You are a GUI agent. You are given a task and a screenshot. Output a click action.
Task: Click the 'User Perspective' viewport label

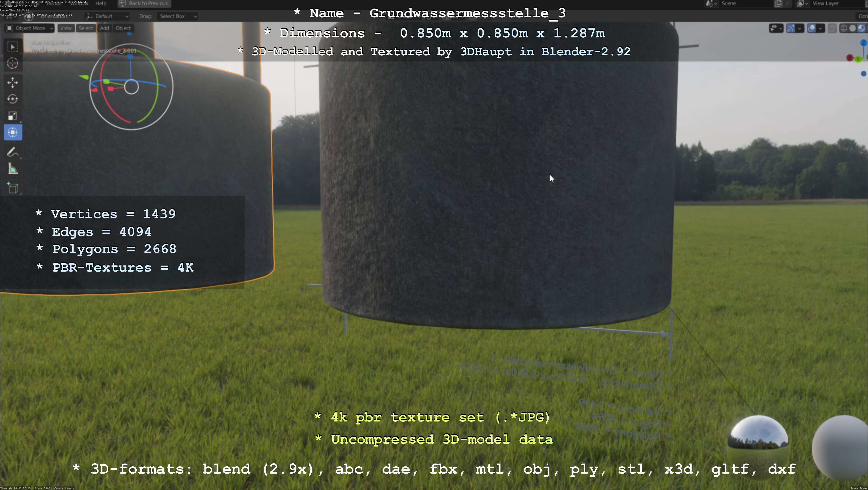(x=50, y=42)
